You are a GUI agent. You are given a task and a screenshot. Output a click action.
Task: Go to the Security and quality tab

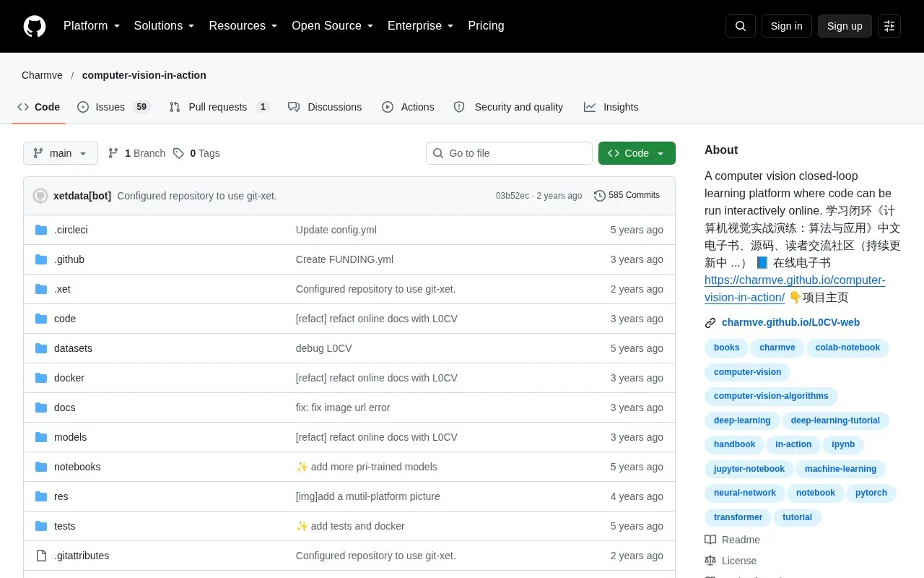(x=508, y=107)
